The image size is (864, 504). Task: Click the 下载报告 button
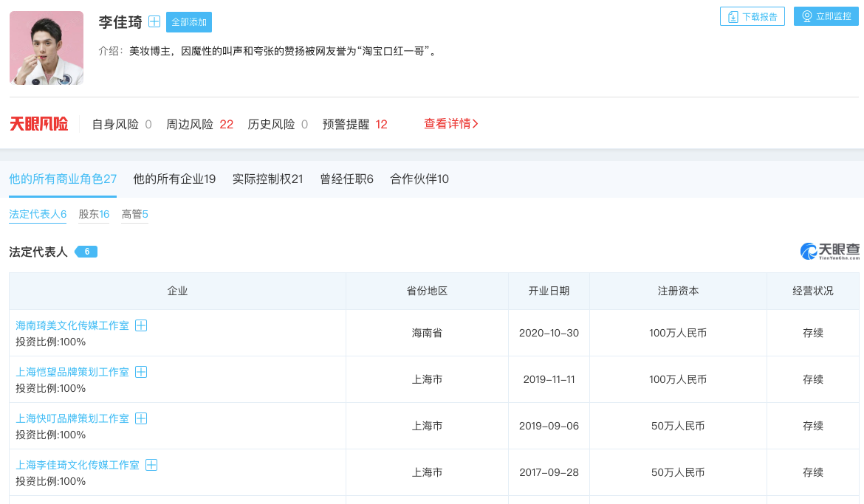(752, 16)
